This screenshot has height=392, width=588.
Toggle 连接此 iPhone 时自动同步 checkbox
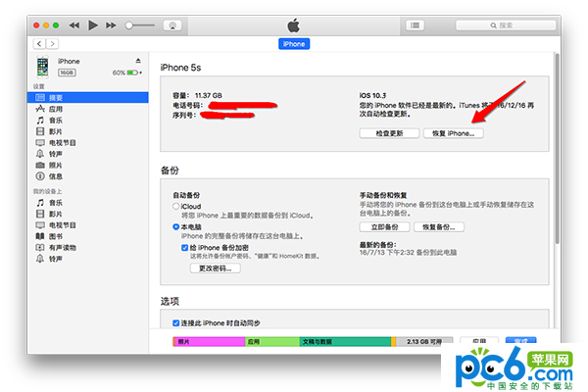[x=164, y=323]
